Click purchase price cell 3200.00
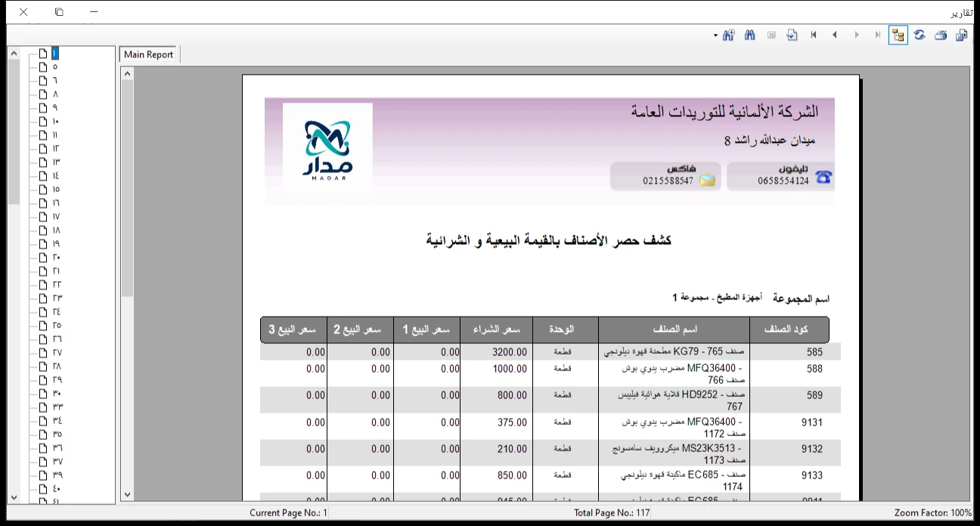Screen dimensions: 980x526 click(510, 352)
